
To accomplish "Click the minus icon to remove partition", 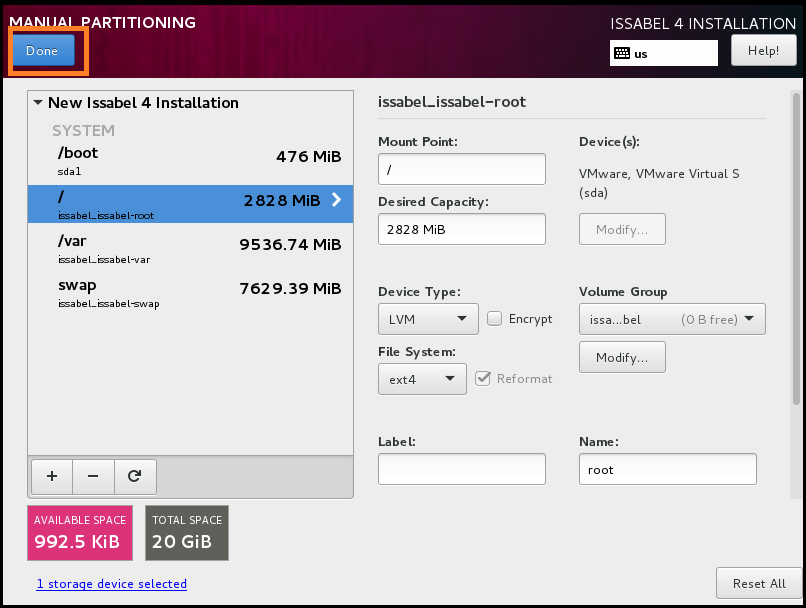I will click(x=93, y=477).
